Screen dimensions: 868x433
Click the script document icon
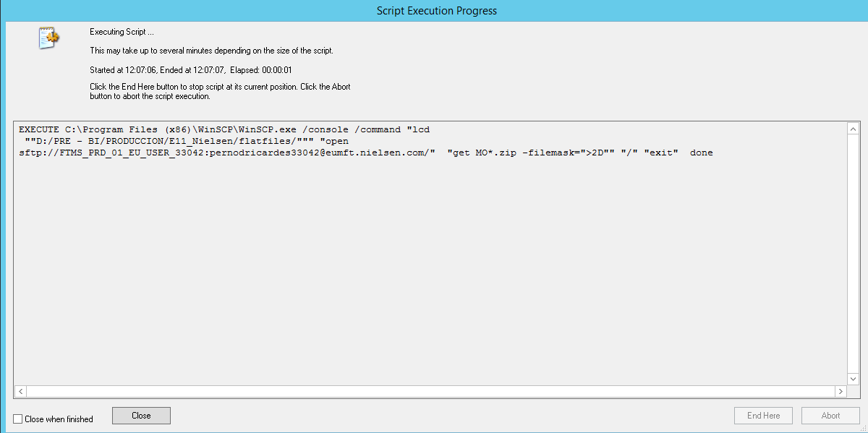pos(48,38)
